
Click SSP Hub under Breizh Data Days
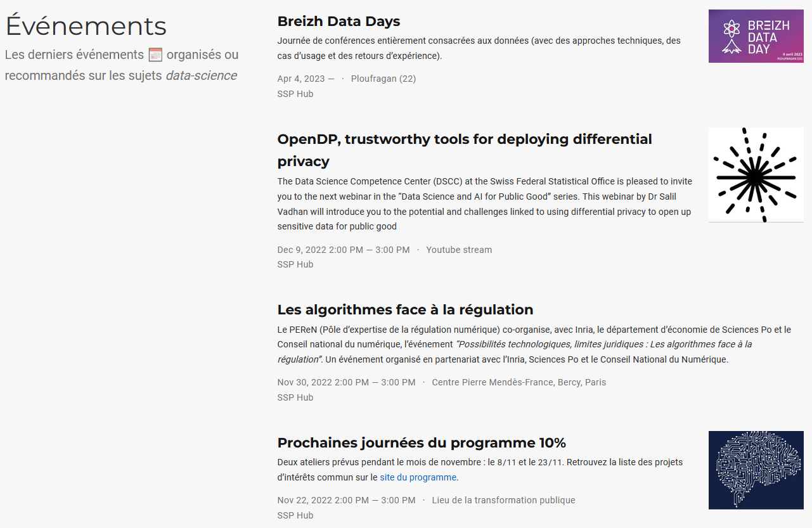295,94
